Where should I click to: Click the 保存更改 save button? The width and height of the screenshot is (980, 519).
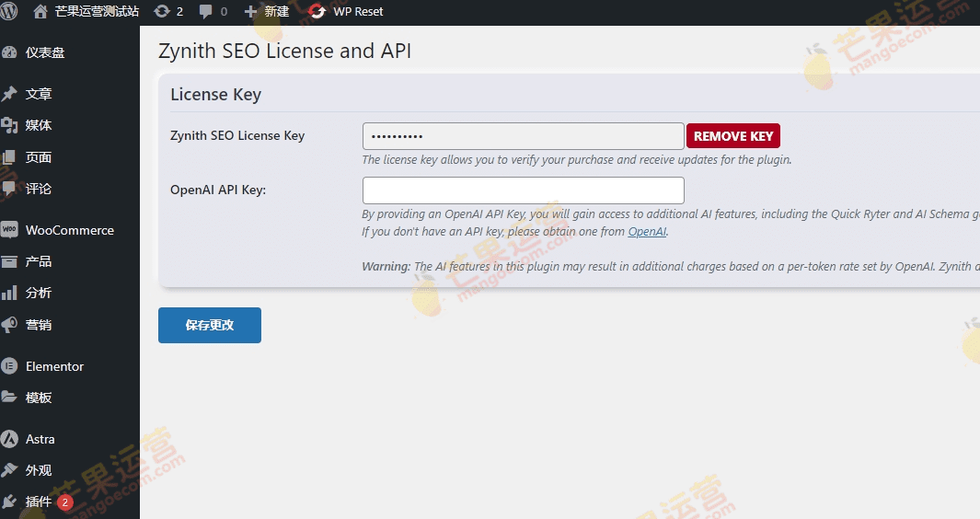(x=210, y=325)
